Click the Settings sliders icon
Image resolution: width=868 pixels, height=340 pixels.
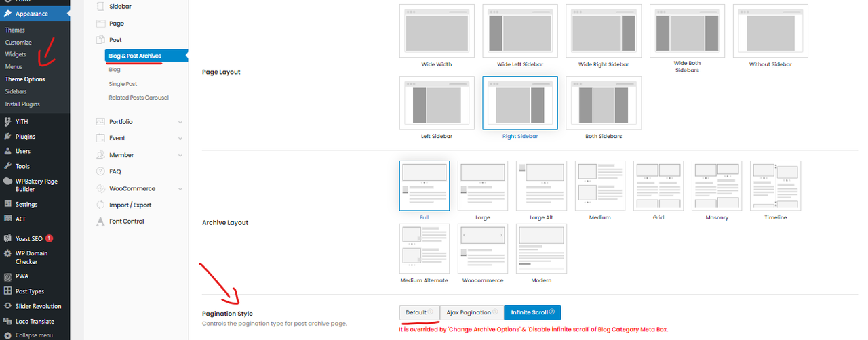tap(8, 204)
